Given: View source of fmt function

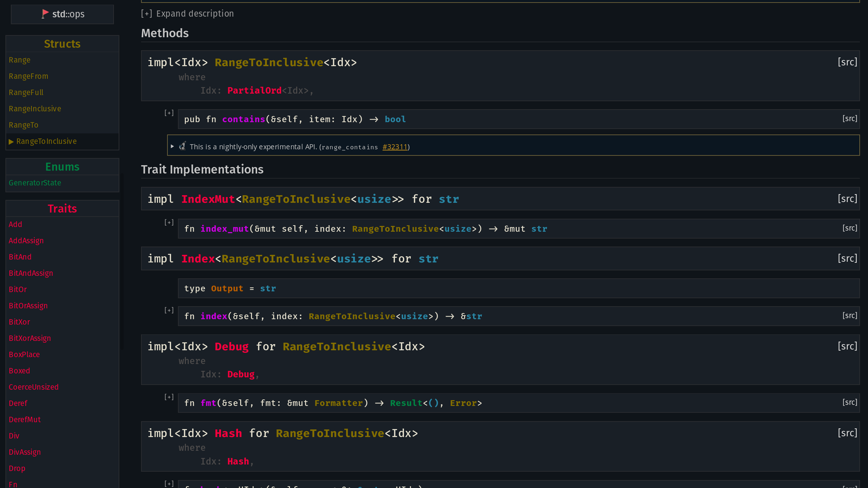Looking at the screenshot, I should [850, 402].
